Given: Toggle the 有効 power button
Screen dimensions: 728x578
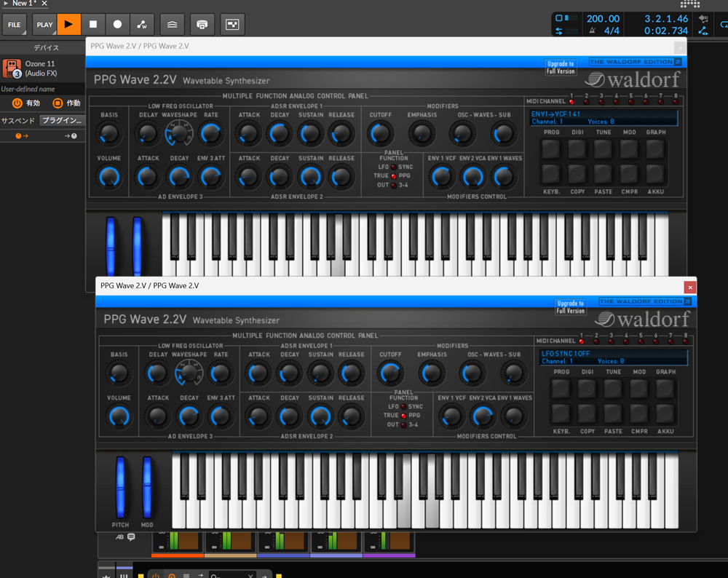Looking at the screenshot, I should [17, 103].
